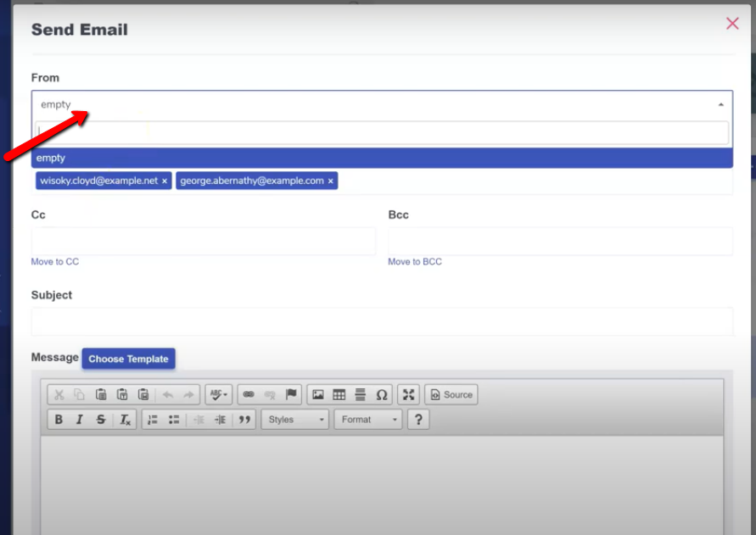Viewport: 756px width, 535px height.
Task: Click the Choose Template button
Action: pos(128,359)
